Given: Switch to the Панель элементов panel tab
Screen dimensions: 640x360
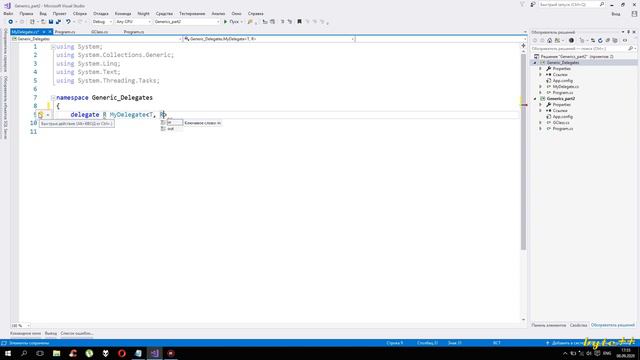Looking at the screenshot, I should pyautogui.click(x=549, y=325).
